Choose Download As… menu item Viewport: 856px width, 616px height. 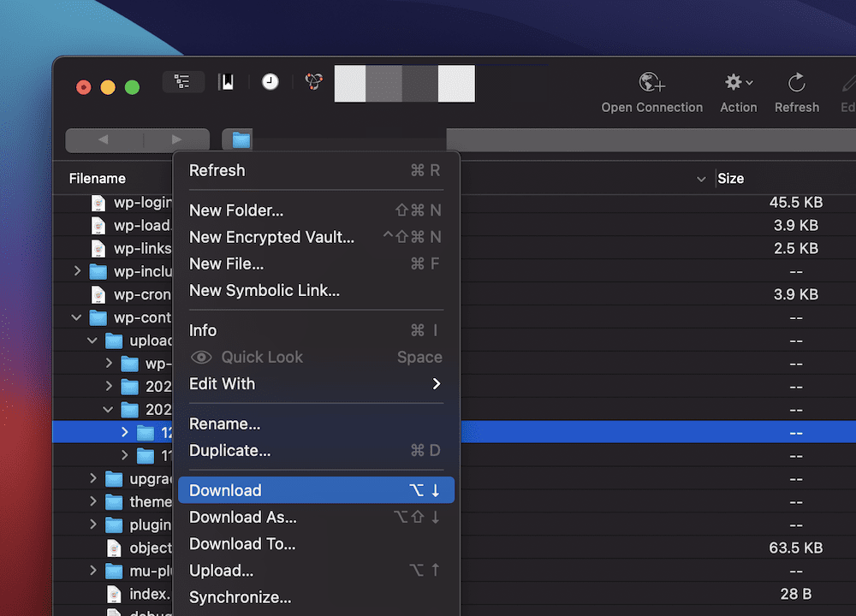316,518
